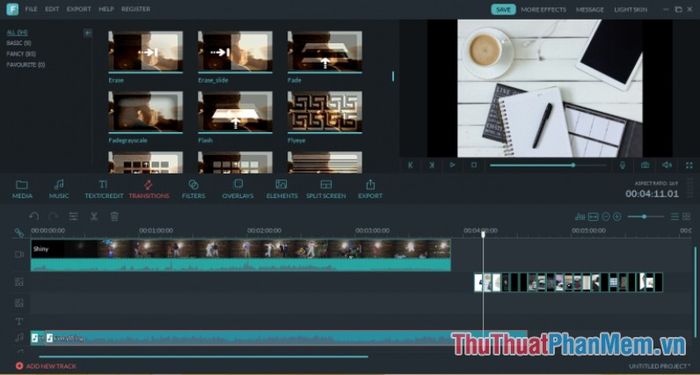Image resolution: width=700 pixels, height=375 pixels.
Task: Select the Basic transitions category
Action: [19, 43]
